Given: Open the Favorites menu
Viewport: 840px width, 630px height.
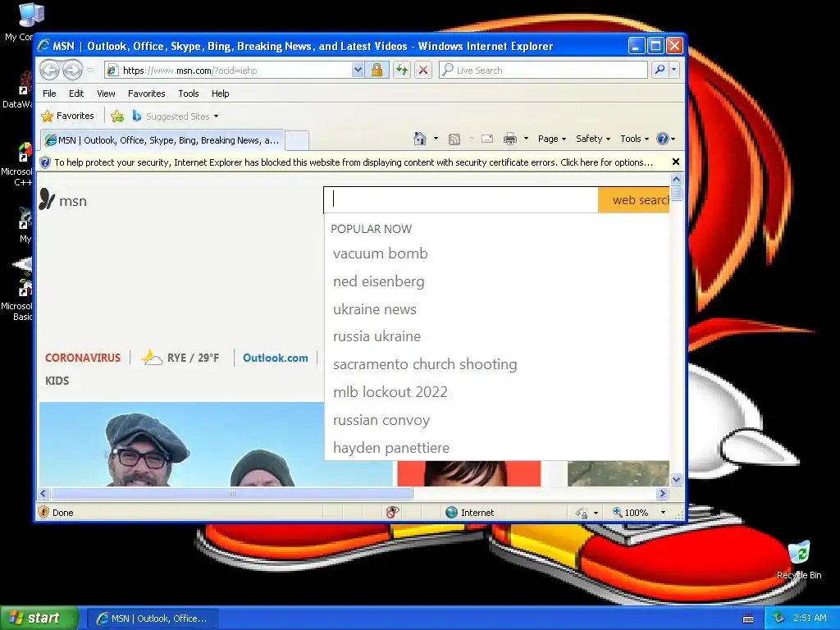Looking at the screenshot, I should [x=146, y=94].
